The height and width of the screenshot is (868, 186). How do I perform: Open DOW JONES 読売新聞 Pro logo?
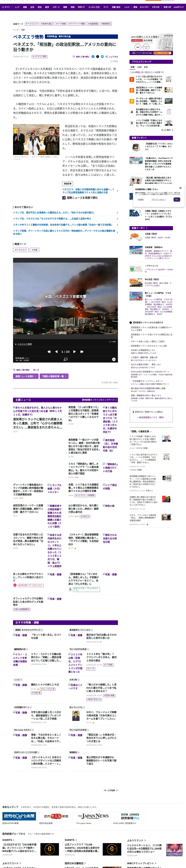pos(130,816)
